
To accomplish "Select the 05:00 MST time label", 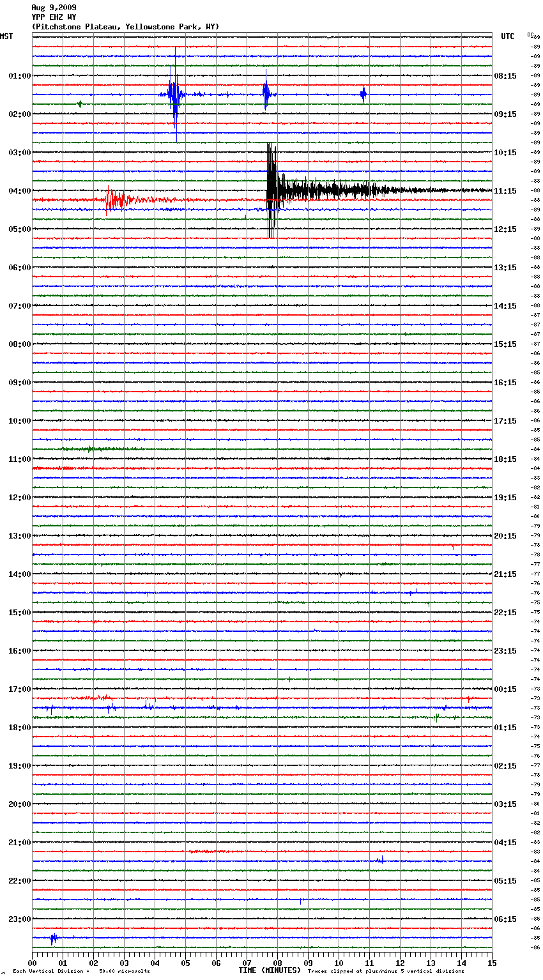I will (20, 229).
